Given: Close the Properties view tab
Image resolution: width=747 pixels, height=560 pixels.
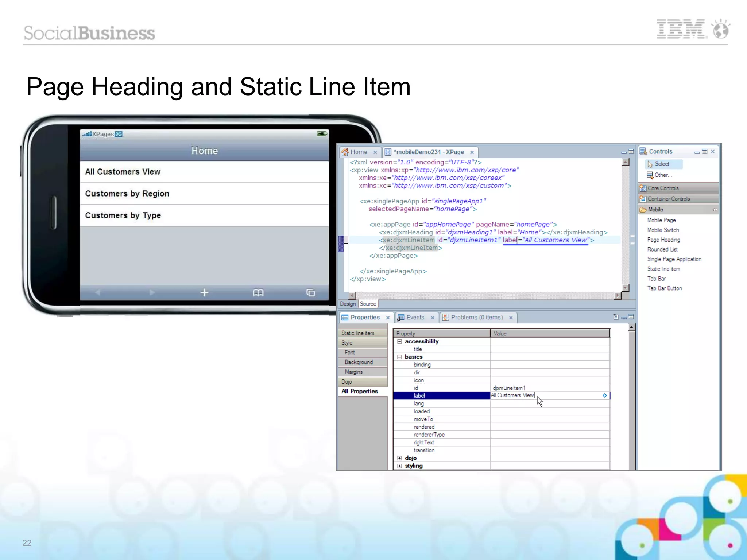Looking at the screenshot, I should (x=388, y=318).
